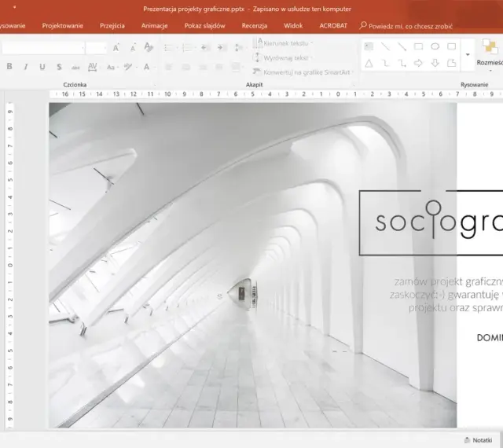Open the Wyrównaj tekst dropdown
Screen dimensions: 503x448
point(282,57)
